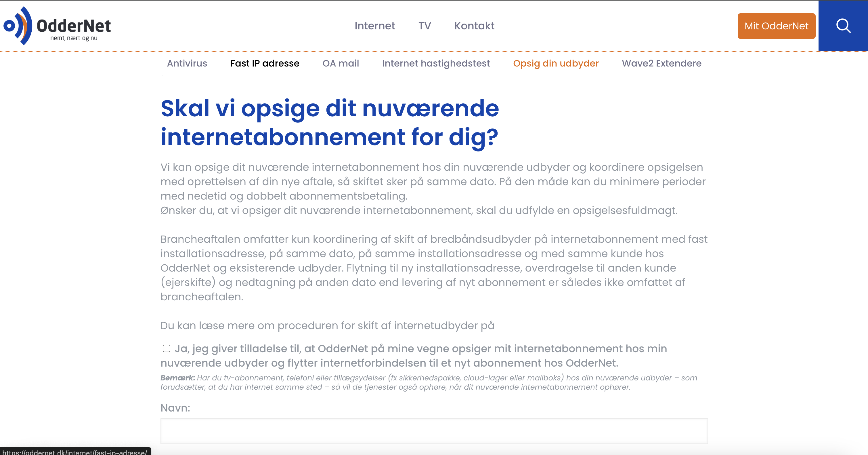This screenshot has width=868, height=455.
Task: Open the TV menu
Action: point(425,26)
